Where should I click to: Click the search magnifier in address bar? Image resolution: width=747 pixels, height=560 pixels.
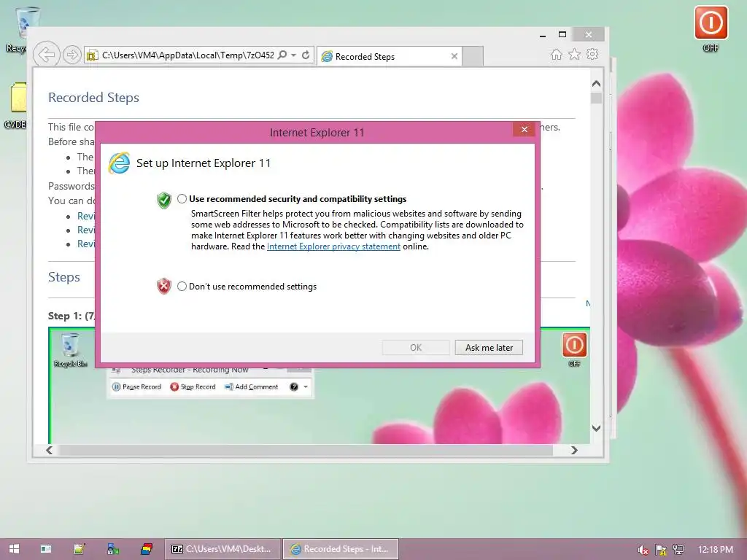click(x=282, y=55)
